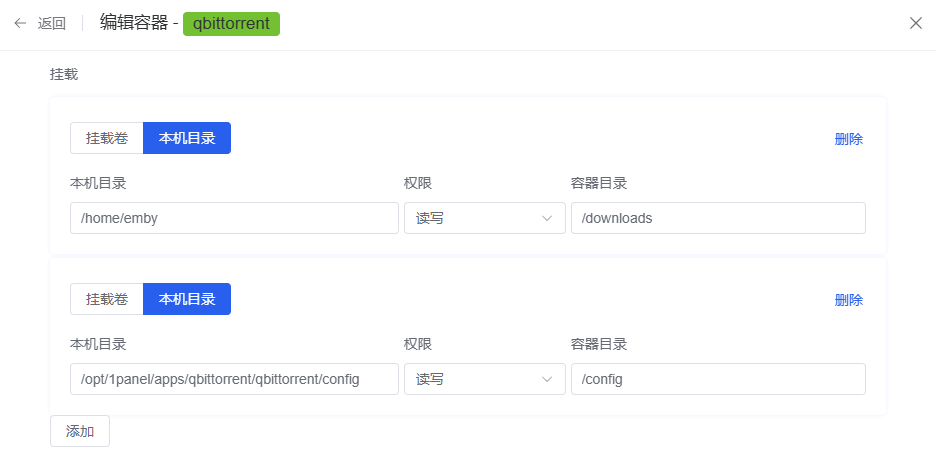Switch the /config mount to 挂载卷
The height and width of the screenshot is (460, 936).
107,299
